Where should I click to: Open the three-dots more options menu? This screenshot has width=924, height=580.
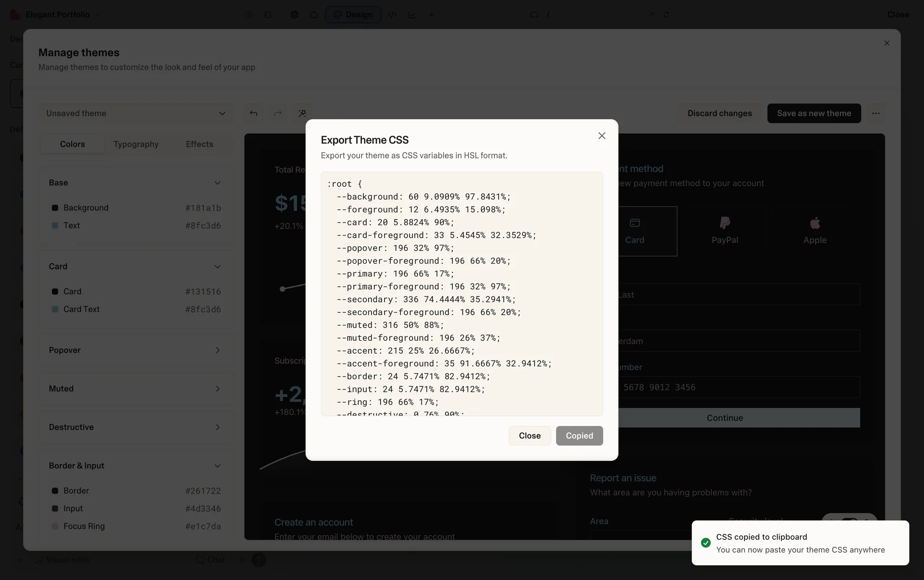pos(875,113)
